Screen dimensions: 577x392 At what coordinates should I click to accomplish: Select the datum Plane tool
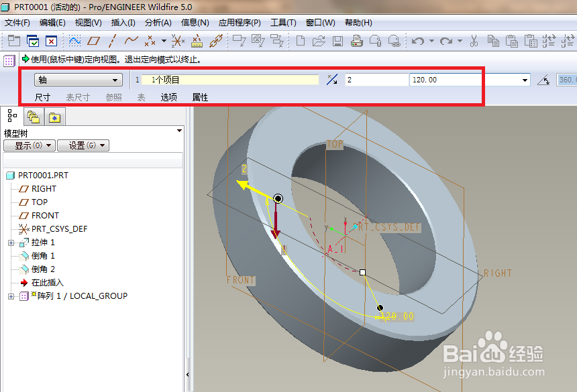pos(93,40)
